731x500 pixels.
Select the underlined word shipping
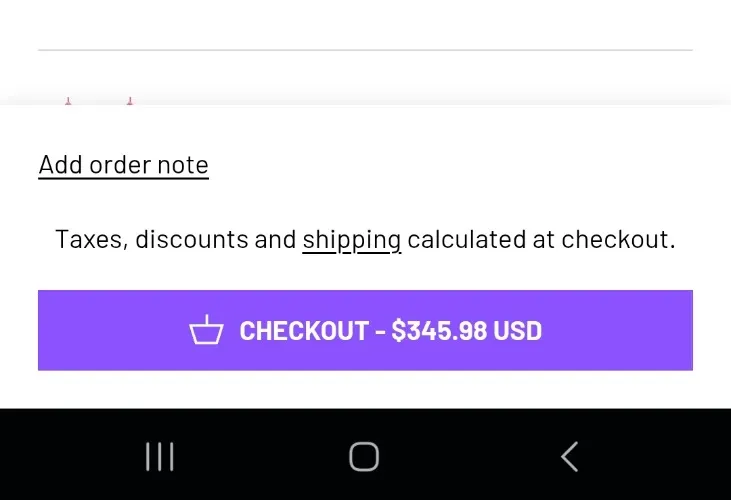tap(351, 240)
